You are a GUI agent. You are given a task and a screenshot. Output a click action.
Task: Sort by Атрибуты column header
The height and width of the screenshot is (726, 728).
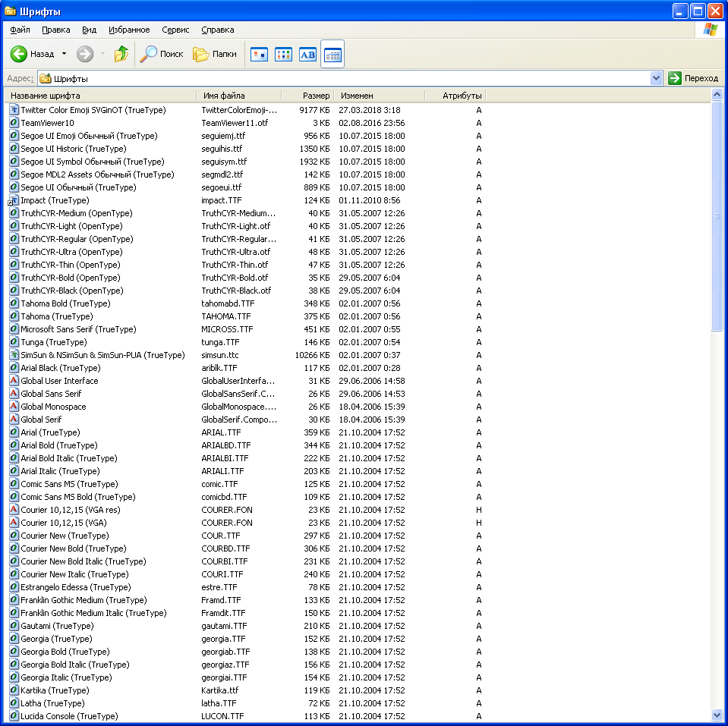[x=455, y=96]
